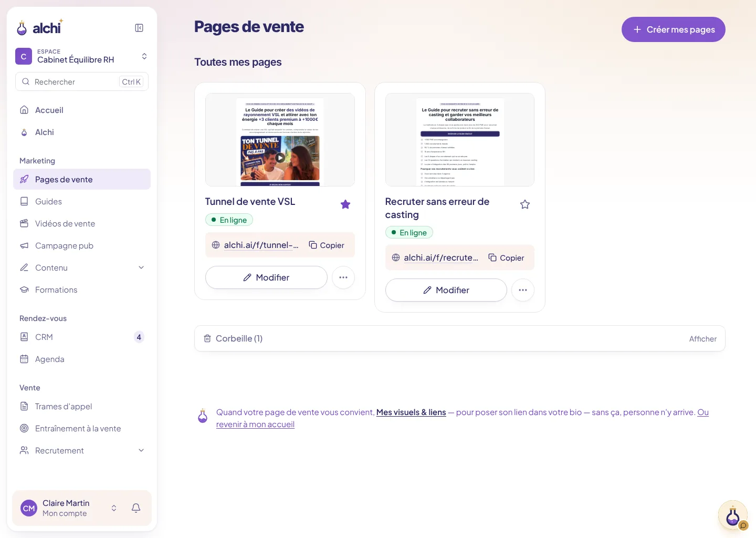The image size is (756, 538).
Task: Click the globe icon beside alchi.ai/f/tunnel link
Action: 216,245
